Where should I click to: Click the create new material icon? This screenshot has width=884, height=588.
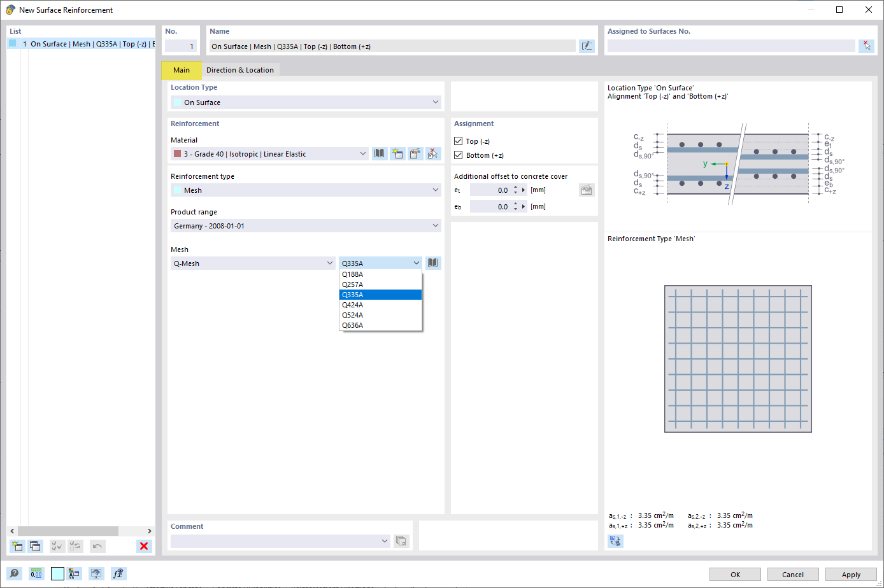pyautogui.click(x=397, y=153)
